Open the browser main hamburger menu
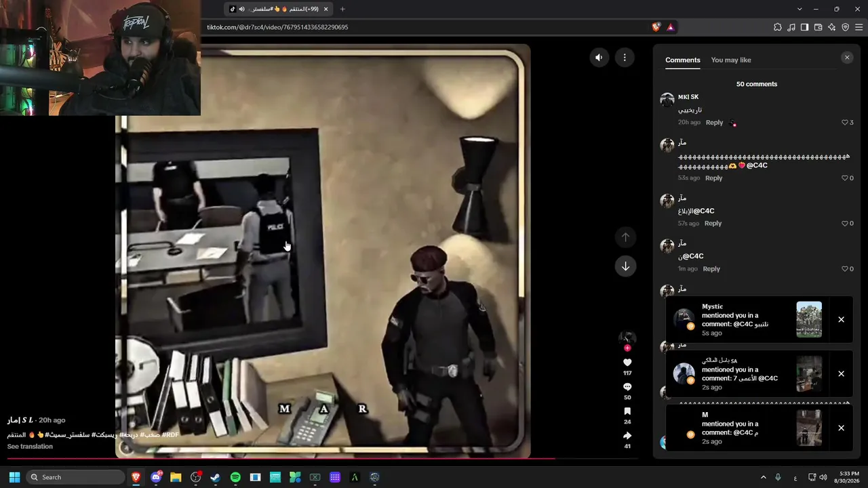Image resolution: width=868 pixels, height=488 pixels. click(859, 27)
